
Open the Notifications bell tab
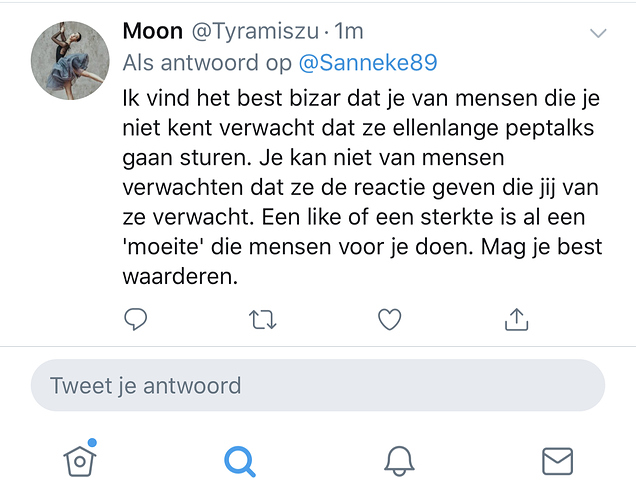click(x=399, y=460)
